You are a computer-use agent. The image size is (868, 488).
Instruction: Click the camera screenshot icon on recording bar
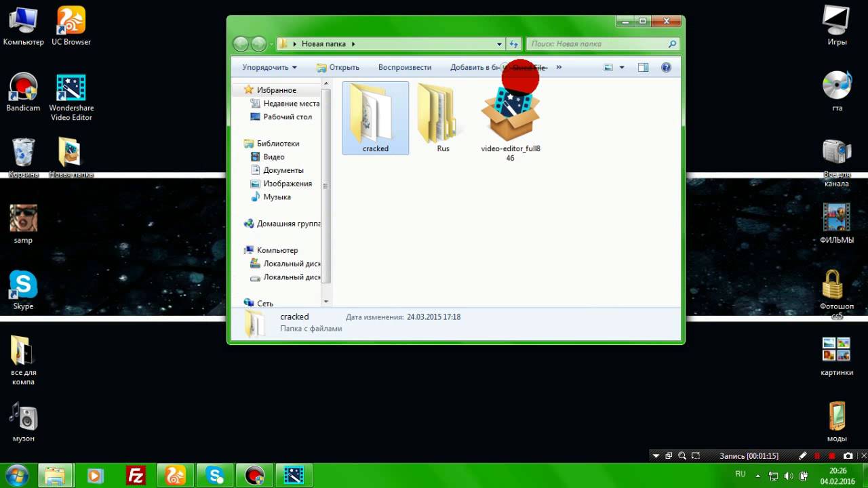tap(848, 456)
